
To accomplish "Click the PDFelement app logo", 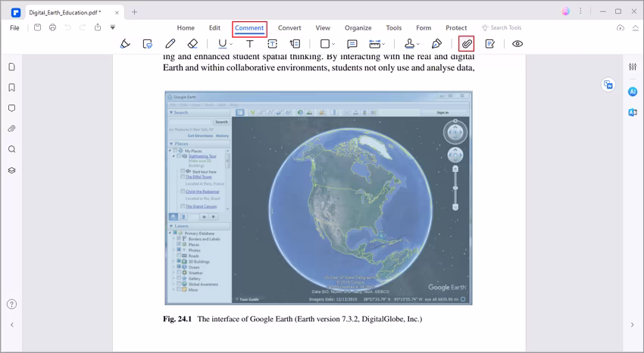I will [x=16, y=12].
